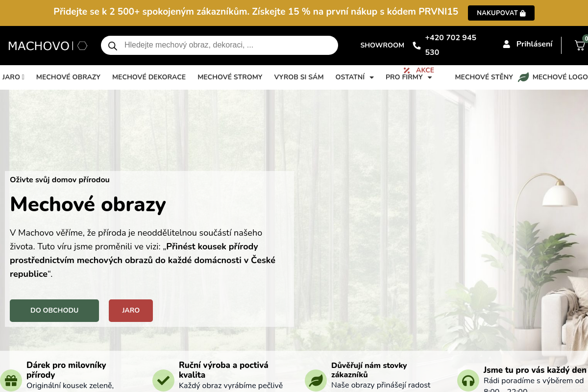Viewport: 588px width, 392px height.
Task: Open MECHOVÉ STROMY menu item
Action: (x=230, y=77)
